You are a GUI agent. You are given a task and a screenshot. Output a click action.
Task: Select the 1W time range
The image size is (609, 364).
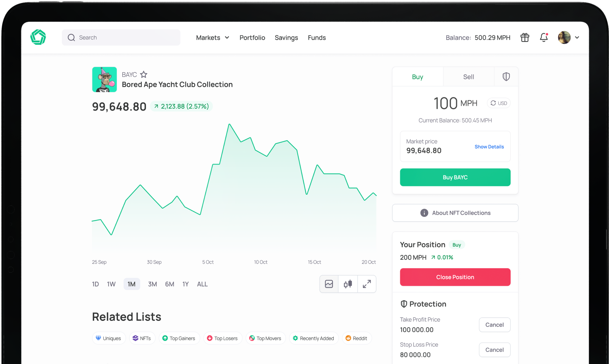(111, 284)
